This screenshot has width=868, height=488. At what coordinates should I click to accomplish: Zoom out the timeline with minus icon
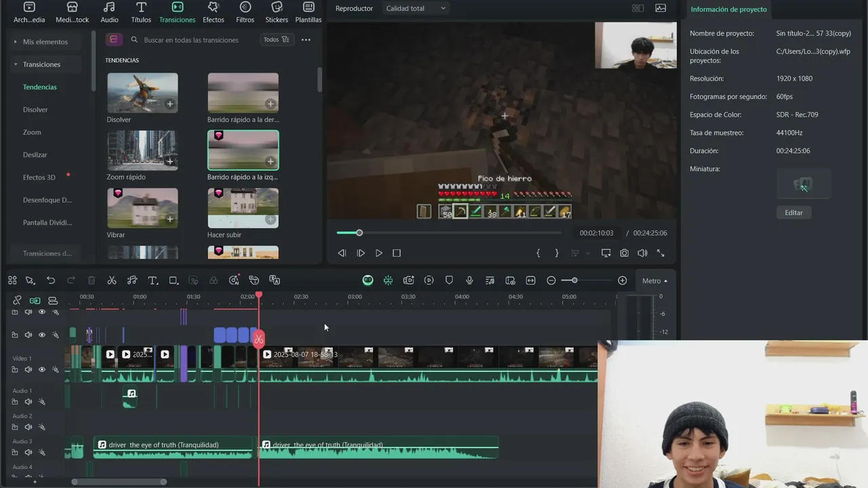point(551,281)
